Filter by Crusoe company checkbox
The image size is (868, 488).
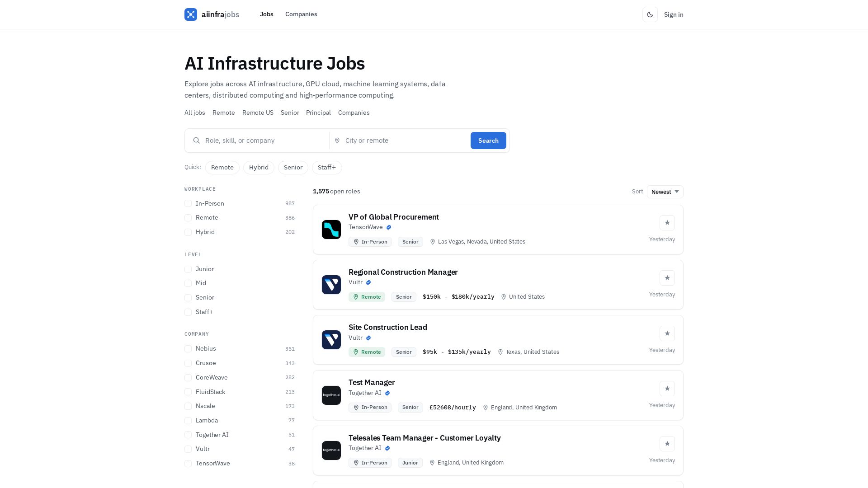(188, 363)
